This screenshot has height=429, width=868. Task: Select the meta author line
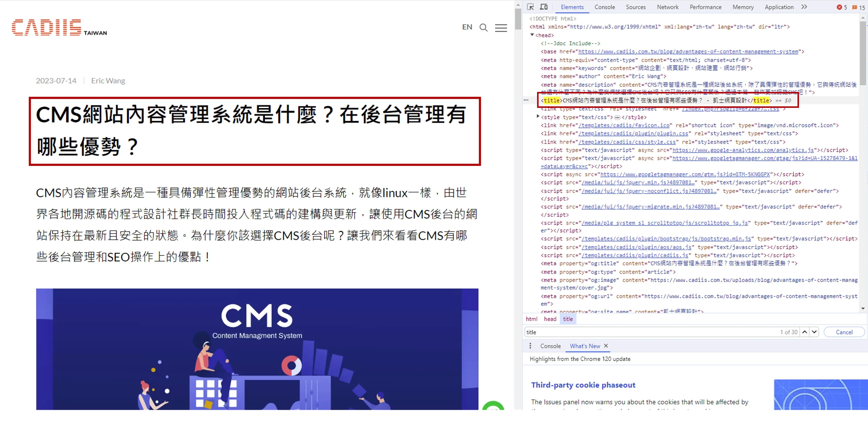604,76
